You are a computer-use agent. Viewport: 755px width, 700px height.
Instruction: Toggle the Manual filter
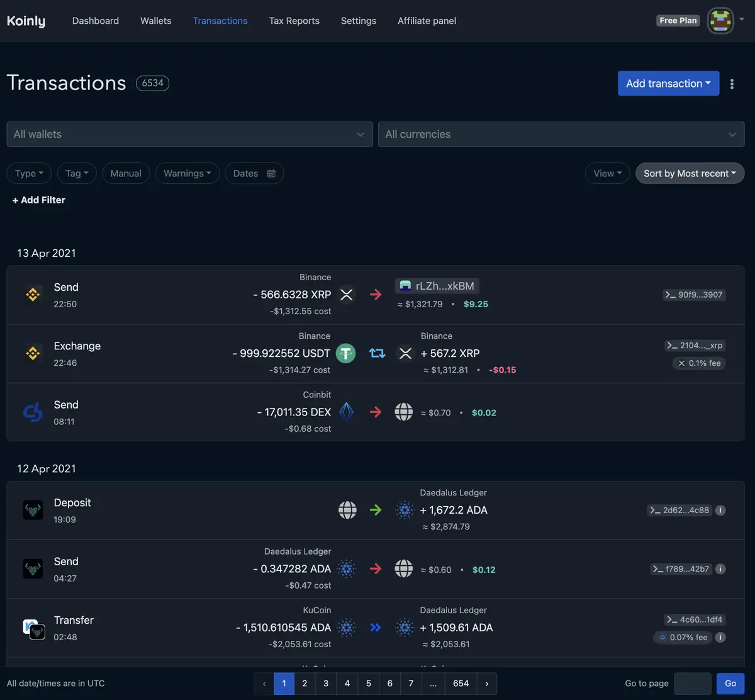point(126,174)
